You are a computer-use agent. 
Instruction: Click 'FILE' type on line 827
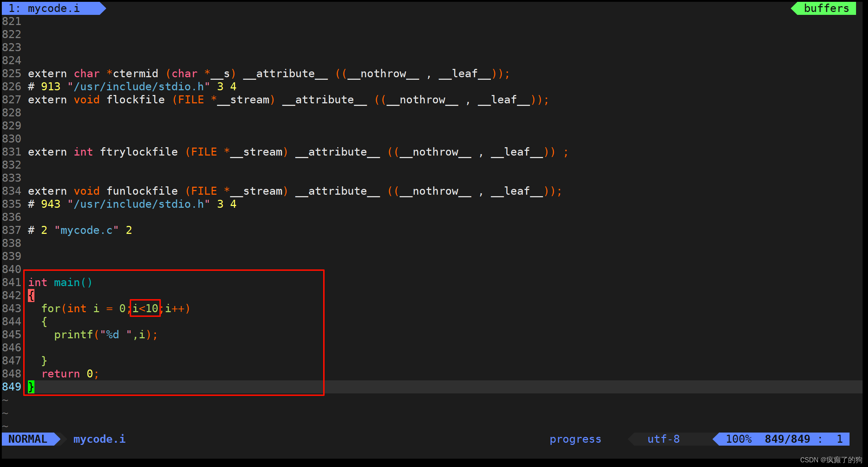[191, 100]
